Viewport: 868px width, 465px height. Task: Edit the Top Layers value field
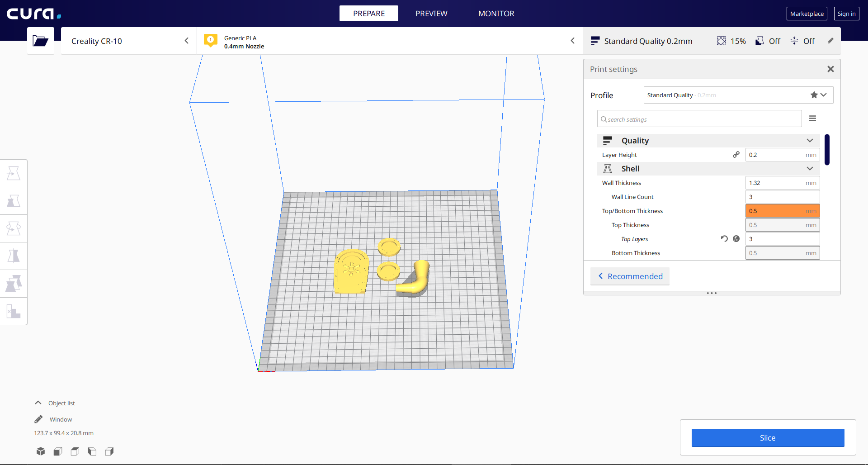click(783, 239)
